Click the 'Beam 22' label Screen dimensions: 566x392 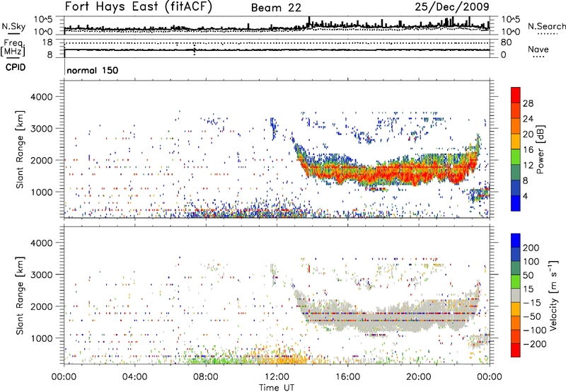coord(276,8)
